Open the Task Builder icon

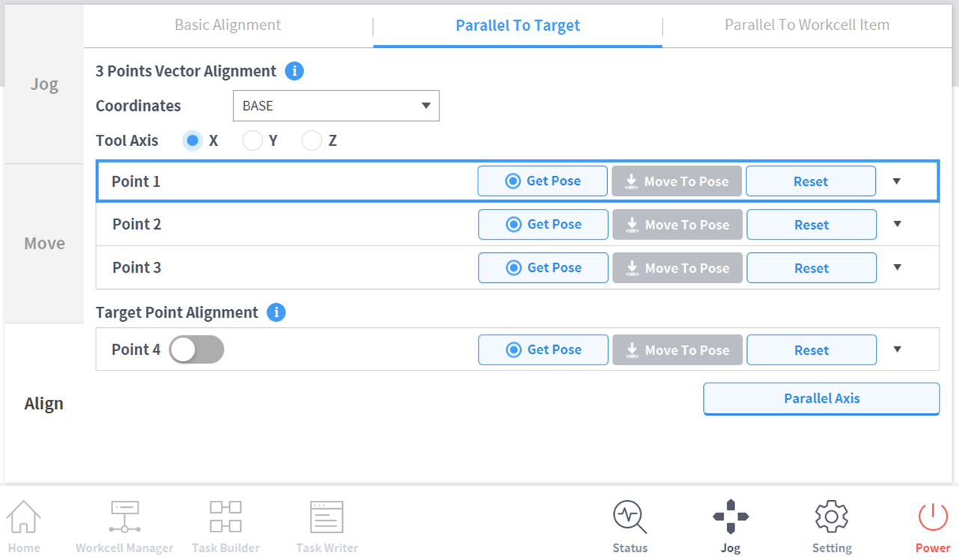pyautogui.click(x=225, y=518)
